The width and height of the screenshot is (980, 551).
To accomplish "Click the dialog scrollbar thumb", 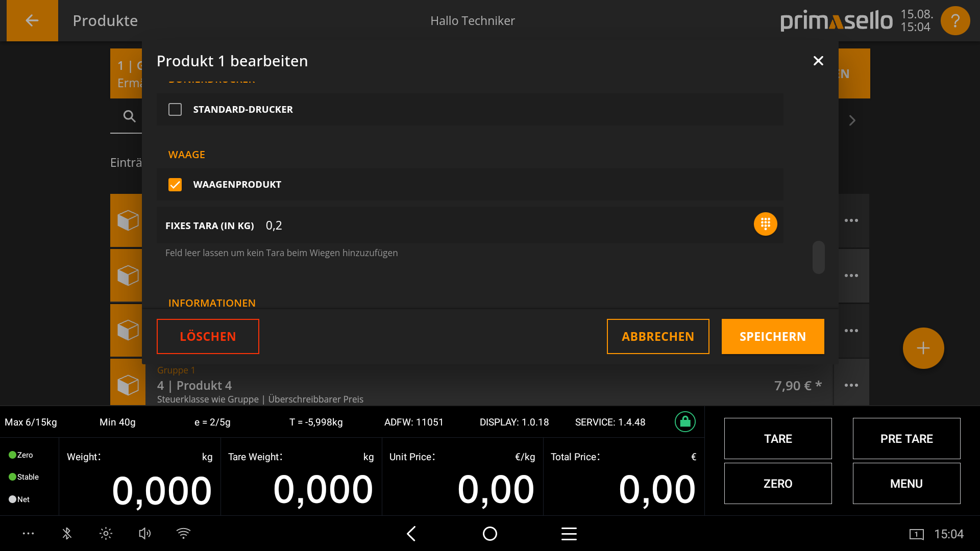I will point(818,257).
